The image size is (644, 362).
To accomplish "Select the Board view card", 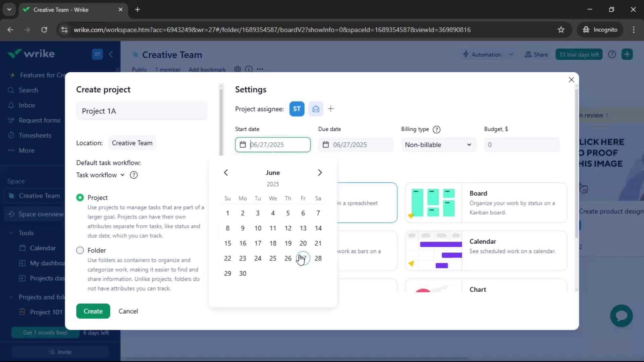I will click(x=486, y=203).
